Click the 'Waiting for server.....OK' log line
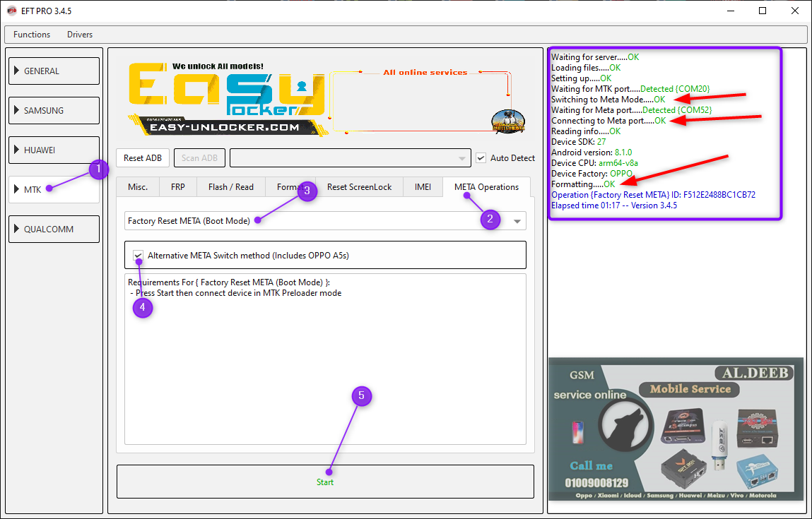The image size is (812, 519). pos(595,57)
